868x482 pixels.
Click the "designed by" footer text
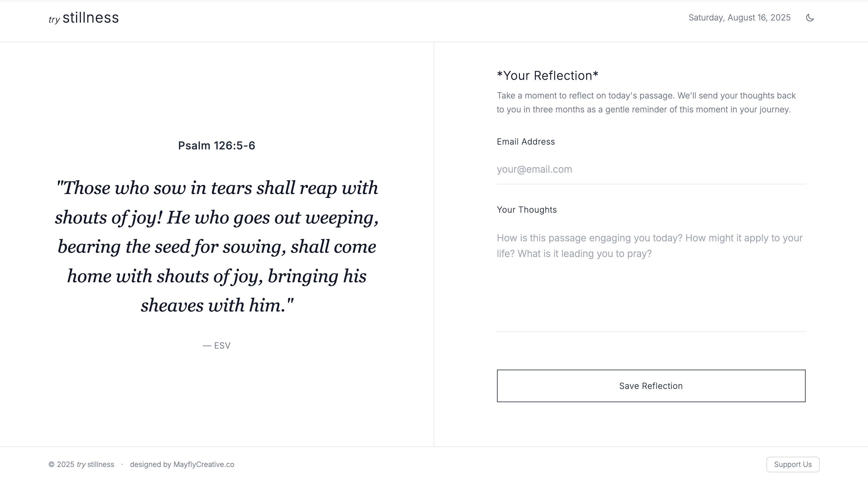point(150,465)
